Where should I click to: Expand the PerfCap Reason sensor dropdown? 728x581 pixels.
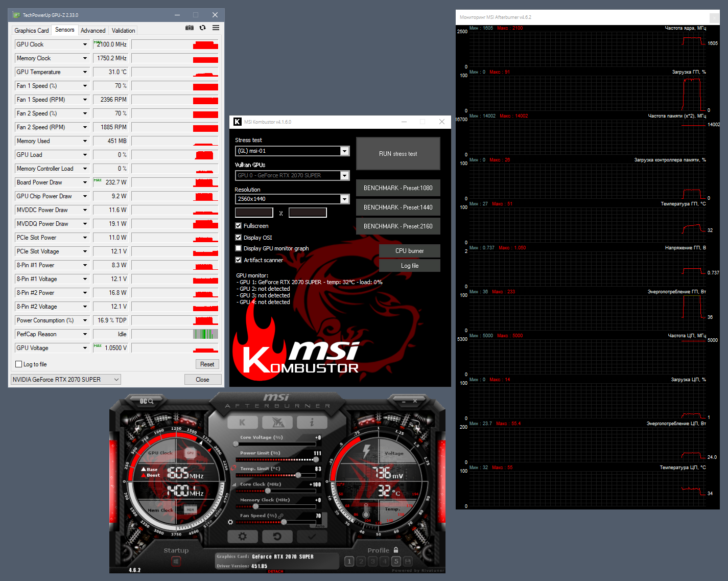click(x=85, y=334)
